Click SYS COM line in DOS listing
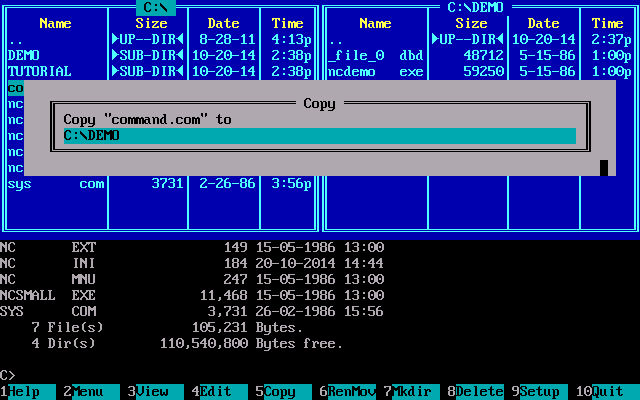 pos(192,312)
